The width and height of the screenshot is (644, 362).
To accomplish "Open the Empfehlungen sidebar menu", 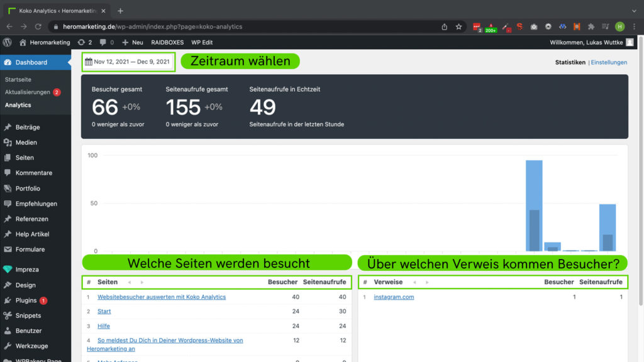I will click(36, 204).
